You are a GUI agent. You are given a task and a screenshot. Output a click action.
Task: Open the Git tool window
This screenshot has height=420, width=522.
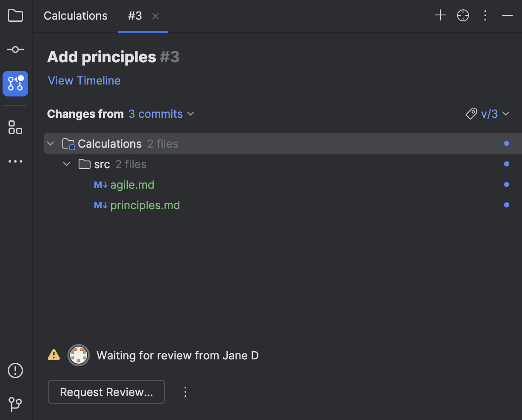coord(15,404)
